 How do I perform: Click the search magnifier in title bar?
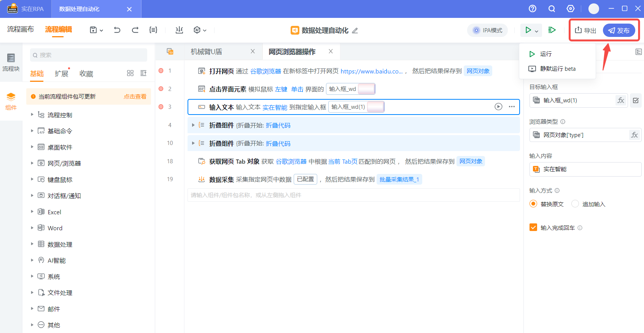[x=552, y=9]
